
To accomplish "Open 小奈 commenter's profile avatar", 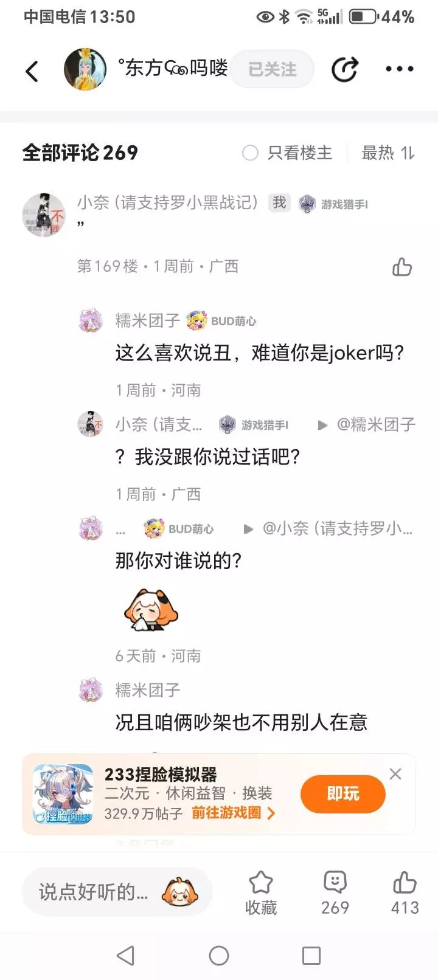I will click(44, 215).
